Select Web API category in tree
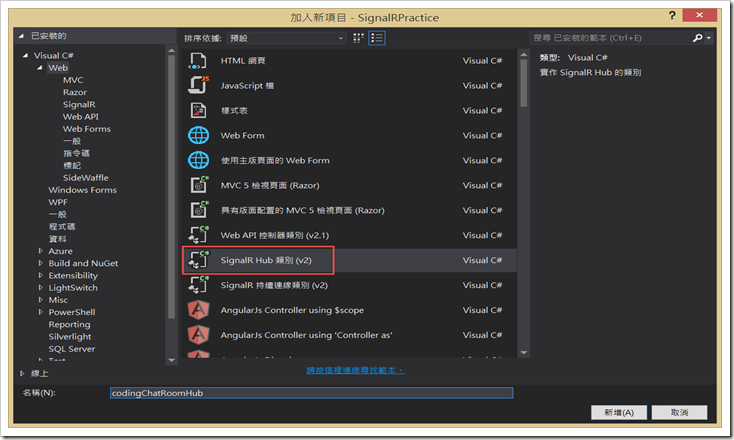This screenshot has height=440, width=734. pos(81,117)
